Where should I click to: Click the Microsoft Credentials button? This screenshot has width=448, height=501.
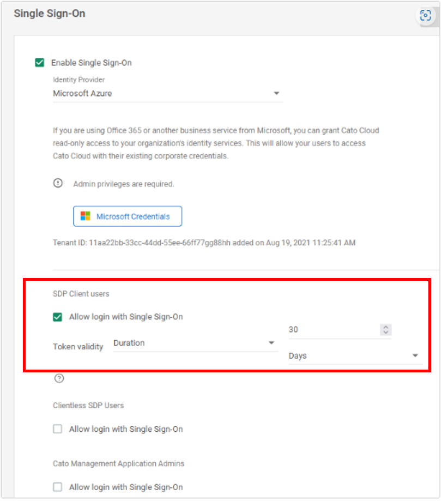click(x=128, y=216)
